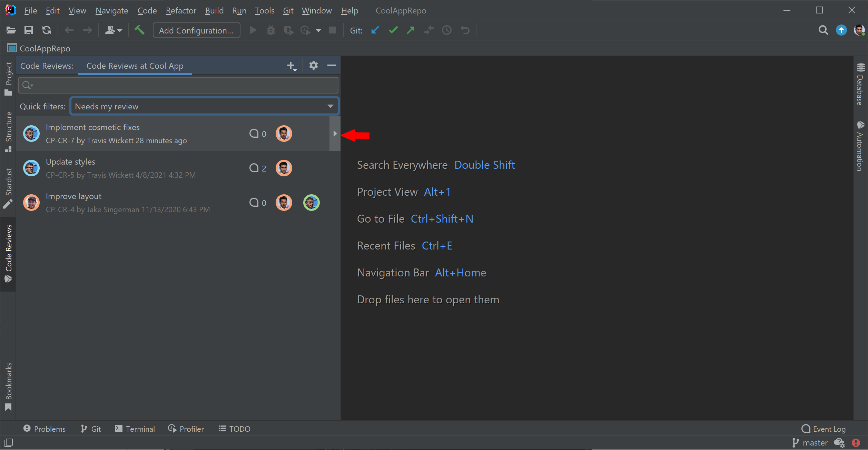Toggle the Terminal tool window

pos(135,429)
